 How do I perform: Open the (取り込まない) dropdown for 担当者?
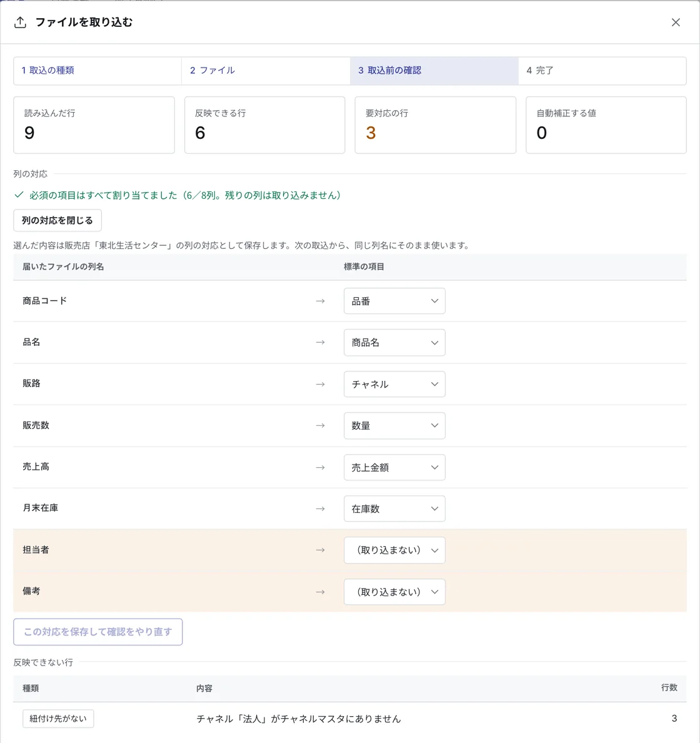click(394, 550)
